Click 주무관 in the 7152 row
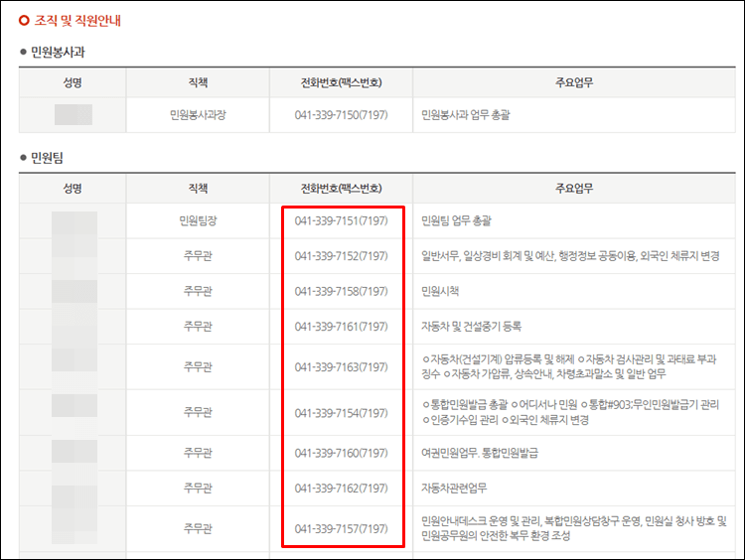The width and height of the screenshot is (745, 560). point(198,256)
